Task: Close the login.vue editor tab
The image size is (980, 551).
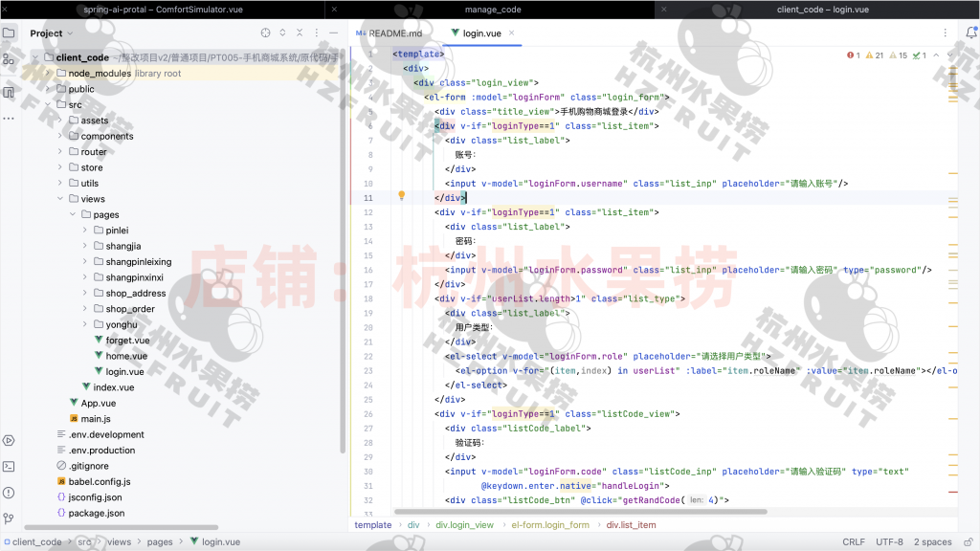Action: (x=513, y=33)
